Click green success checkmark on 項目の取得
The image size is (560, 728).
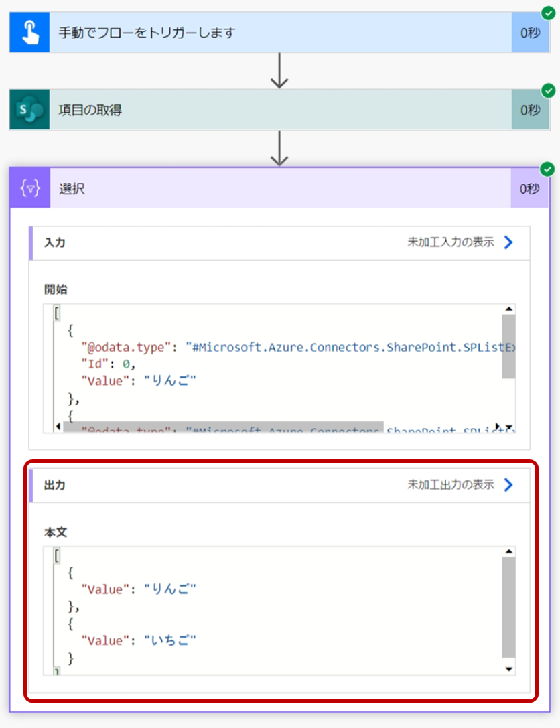(549, 90)
